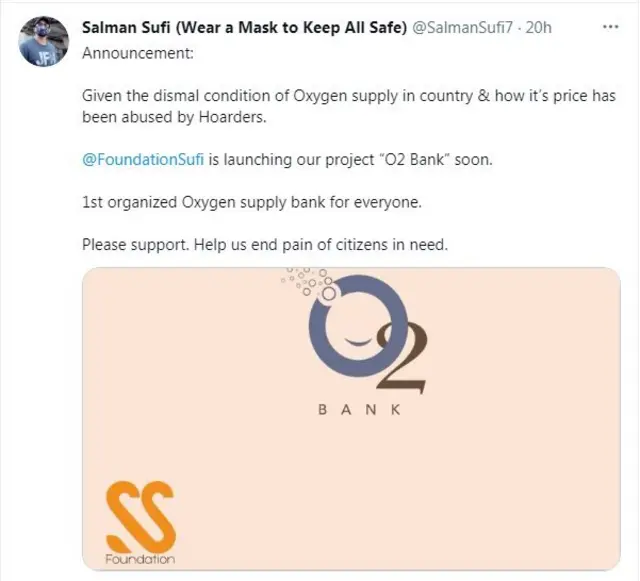Click the "Announcement:" line of the tweet

pyautogui.click(x=127, y=50)
